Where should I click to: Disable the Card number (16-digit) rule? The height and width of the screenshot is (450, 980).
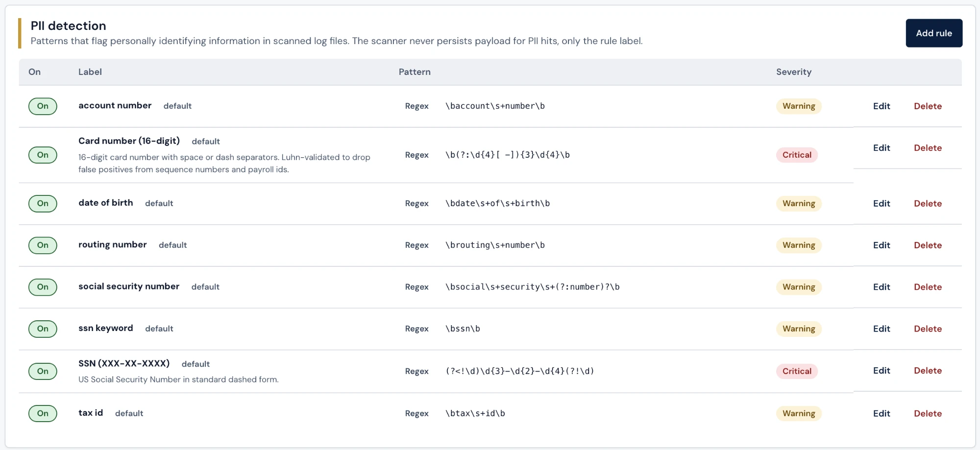tap(43, 155)
